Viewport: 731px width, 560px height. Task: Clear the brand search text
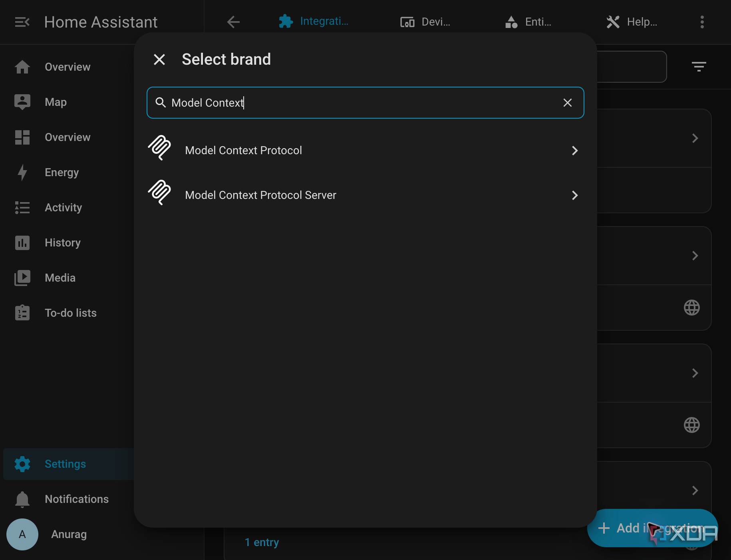click(567, 103)
